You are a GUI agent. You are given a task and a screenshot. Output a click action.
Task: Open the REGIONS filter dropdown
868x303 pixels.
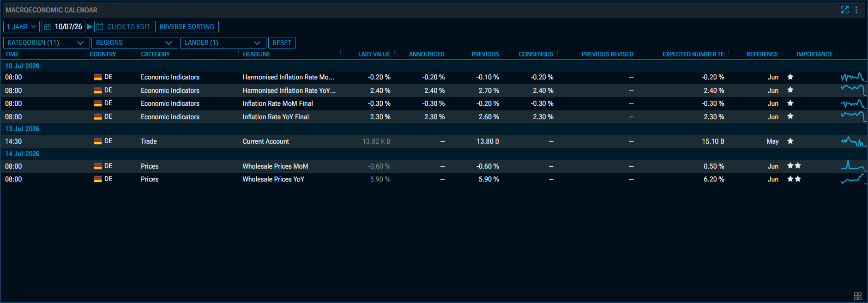click(134, 42)
